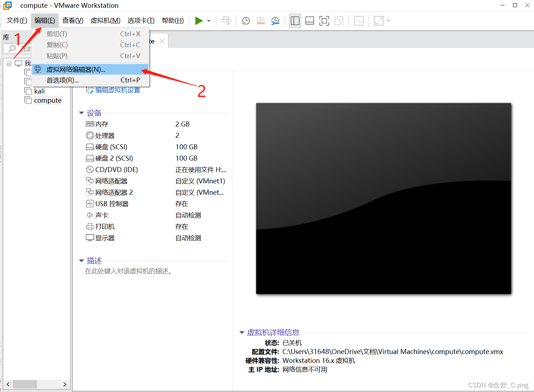This screenshot has width=534, height=392.
Task: Click the library scrollbar left arrow
Action: pos(8,384)
